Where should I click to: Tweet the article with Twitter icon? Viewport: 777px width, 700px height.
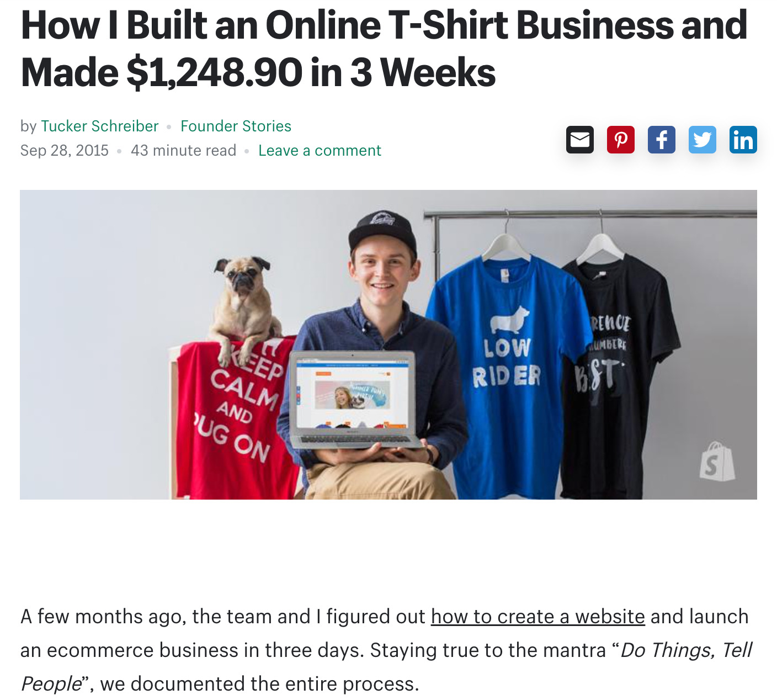pos(702,140)
